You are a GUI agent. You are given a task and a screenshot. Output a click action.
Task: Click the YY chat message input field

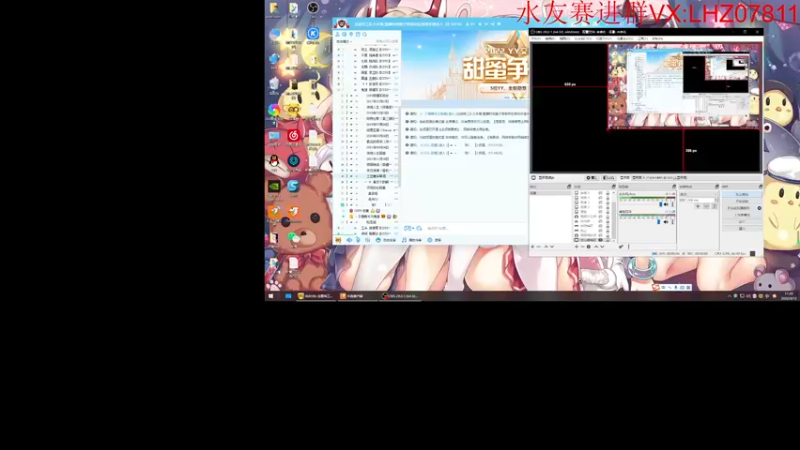point(474,228)
